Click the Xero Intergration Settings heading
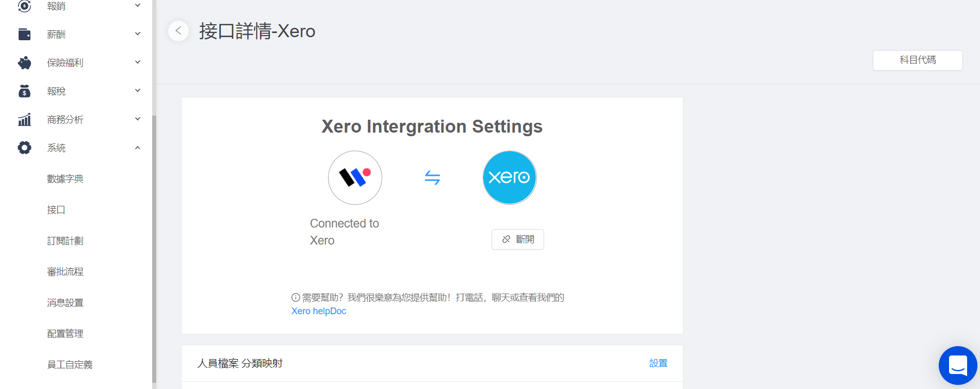The width and height of the screenshot is (980, 389). tap(432, 126)
